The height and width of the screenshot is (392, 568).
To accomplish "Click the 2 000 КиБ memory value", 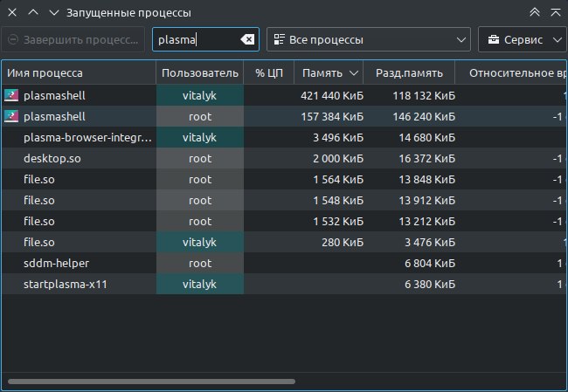I will click(338, 159).
